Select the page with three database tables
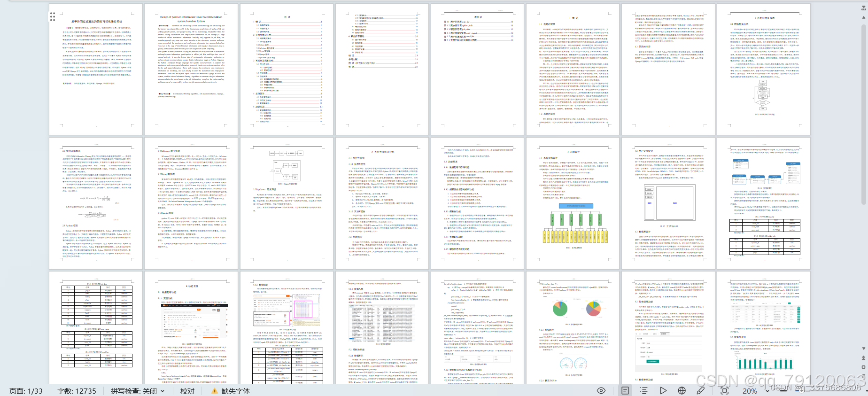The height and width of the screenshot is (396, 868). point(96,328)
